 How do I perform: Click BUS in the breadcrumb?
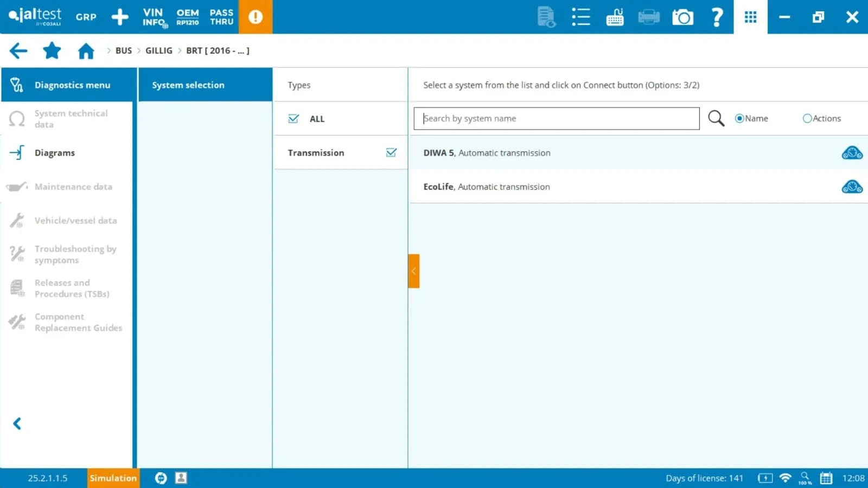pyautogui.click(x=124, y=50)
